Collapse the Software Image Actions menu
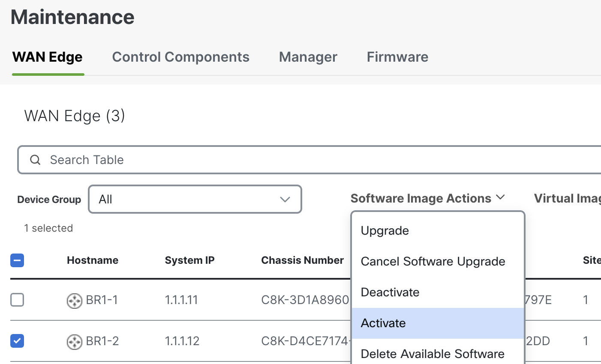 [x=427, y=198]
